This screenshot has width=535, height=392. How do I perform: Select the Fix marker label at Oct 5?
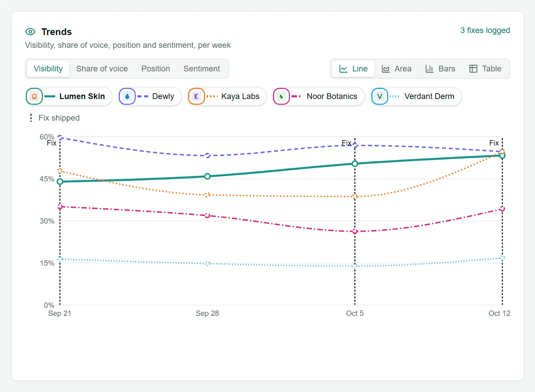(x=346, y=143)
